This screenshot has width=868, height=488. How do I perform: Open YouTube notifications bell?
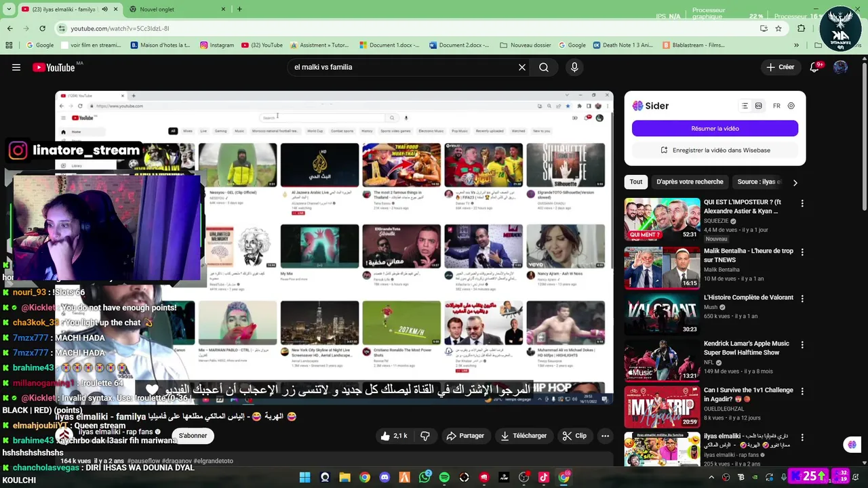[815, 67]
